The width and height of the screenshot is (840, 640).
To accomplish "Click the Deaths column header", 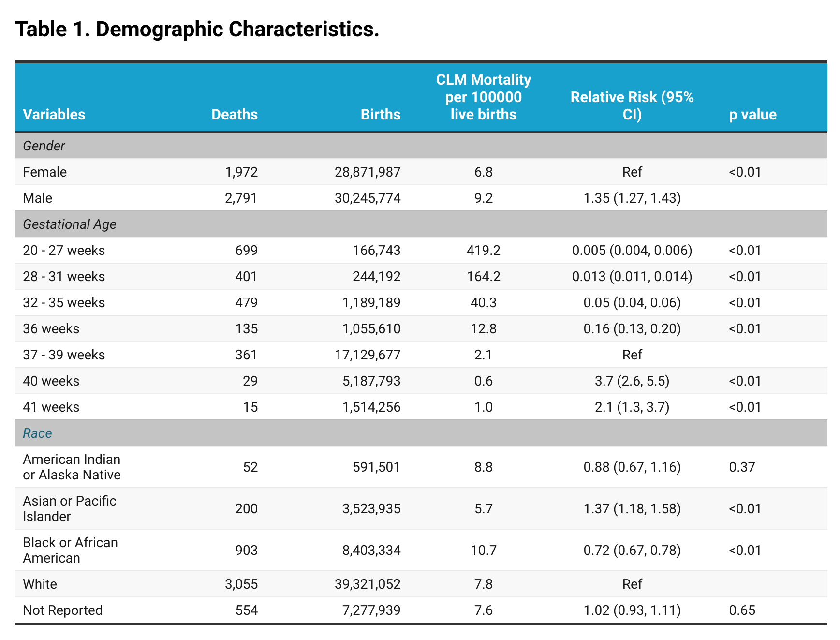I will pos(235,115).
